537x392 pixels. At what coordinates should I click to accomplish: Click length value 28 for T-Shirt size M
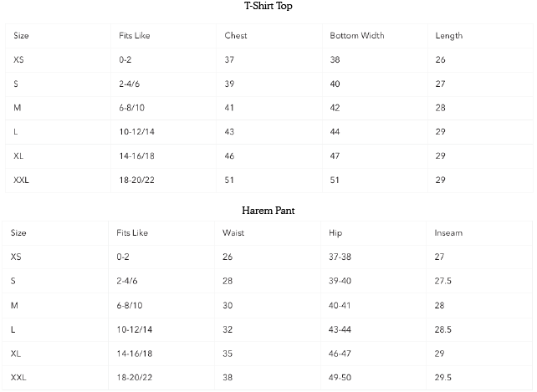(x=441, y=108)
